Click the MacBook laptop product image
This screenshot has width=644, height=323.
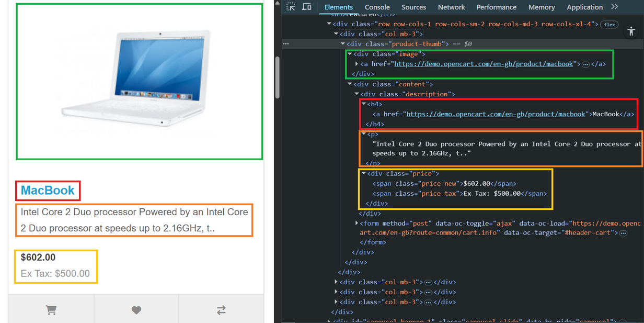coord(137,79)
